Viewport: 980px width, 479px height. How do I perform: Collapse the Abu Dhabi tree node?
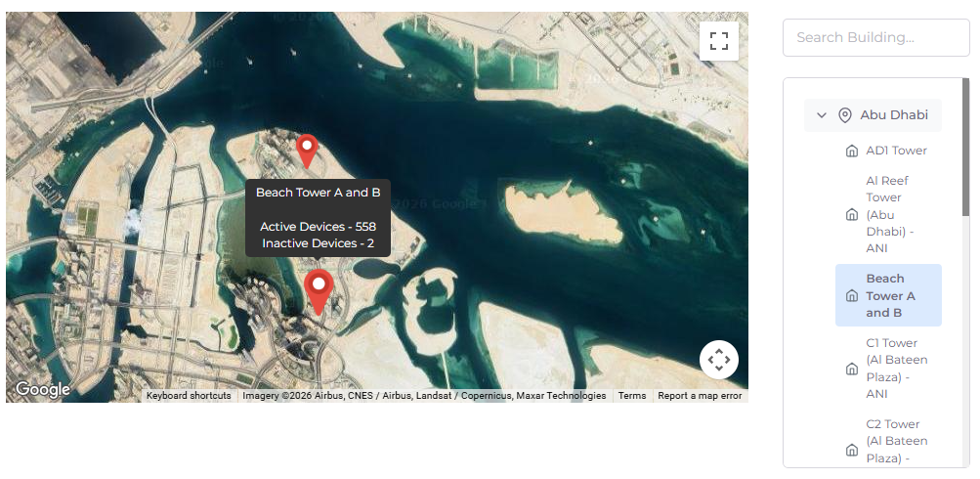pyautogui.click(x=822, y=115)
